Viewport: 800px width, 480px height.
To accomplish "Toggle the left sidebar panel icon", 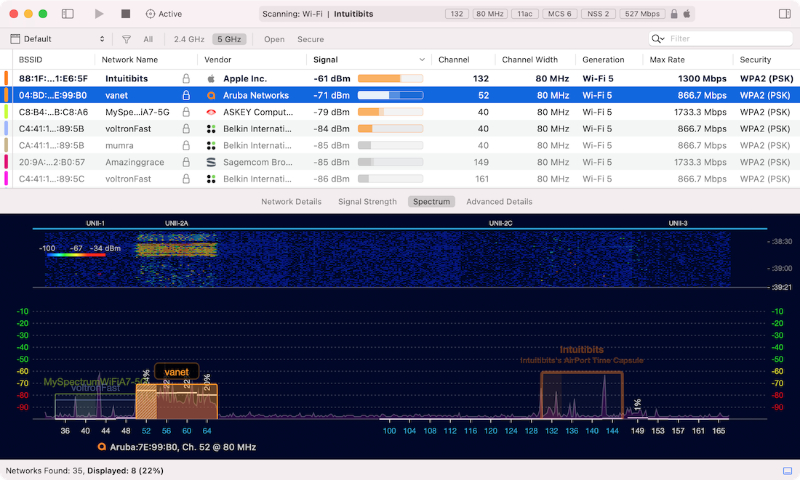I will tap(67, 14).
